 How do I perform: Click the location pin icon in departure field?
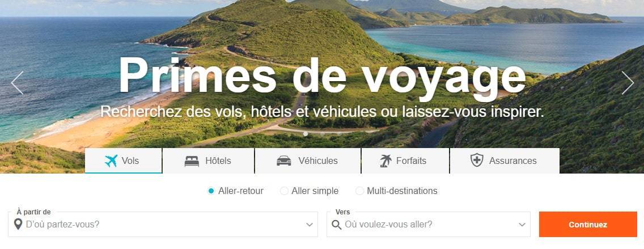click(18, 225)
